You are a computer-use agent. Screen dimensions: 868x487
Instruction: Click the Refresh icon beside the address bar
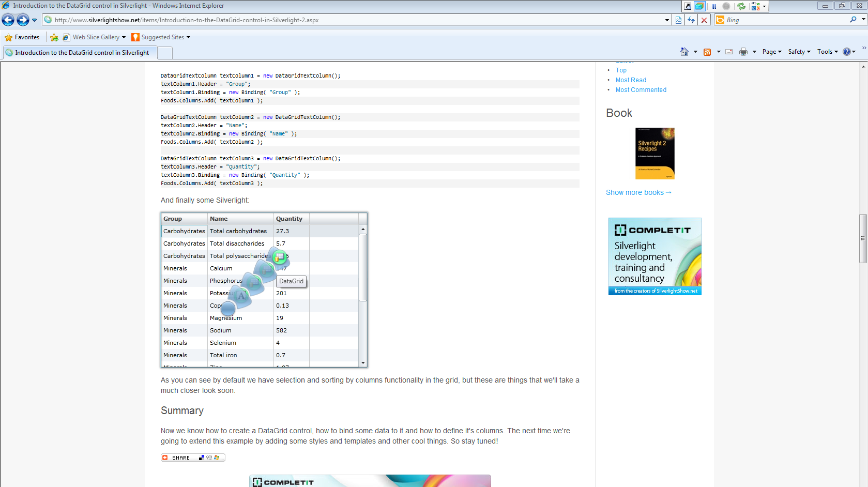coord(691,20)
